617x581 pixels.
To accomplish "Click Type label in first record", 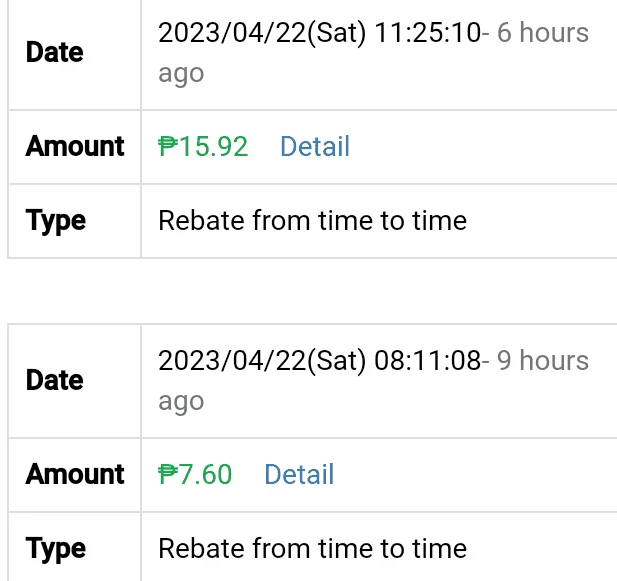I will (x=55, y=221).
